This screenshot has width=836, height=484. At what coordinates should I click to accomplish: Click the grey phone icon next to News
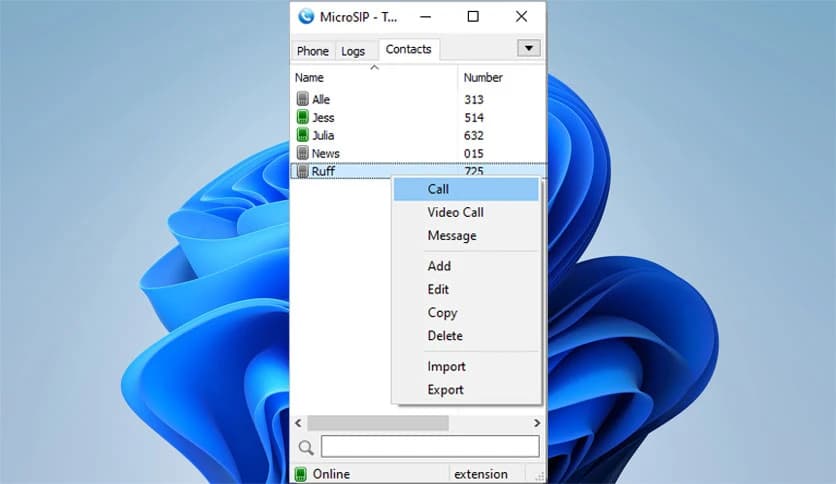(x=302, y=152)
